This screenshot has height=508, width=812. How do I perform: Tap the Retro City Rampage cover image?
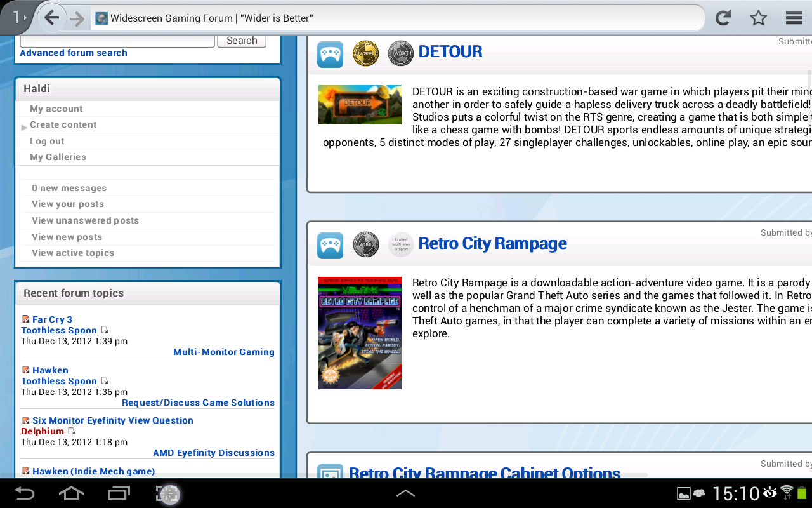click(x=360, y=333)
